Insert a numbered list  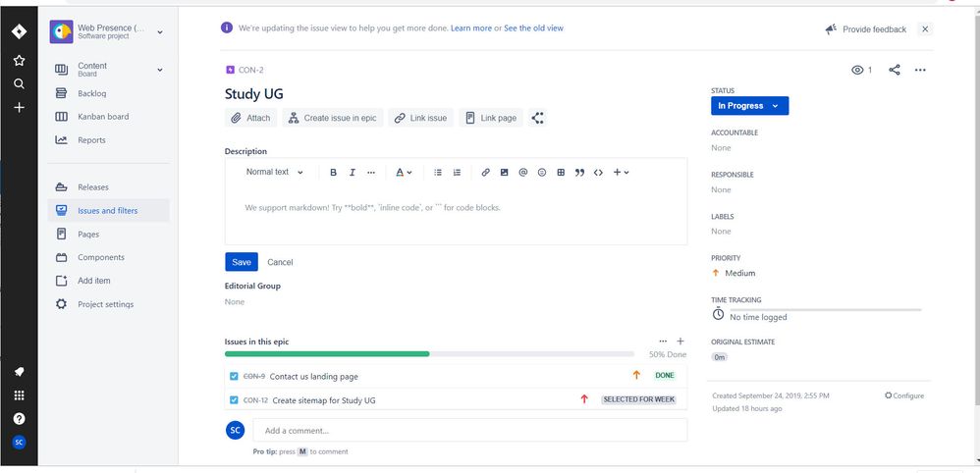pos(457,173)
